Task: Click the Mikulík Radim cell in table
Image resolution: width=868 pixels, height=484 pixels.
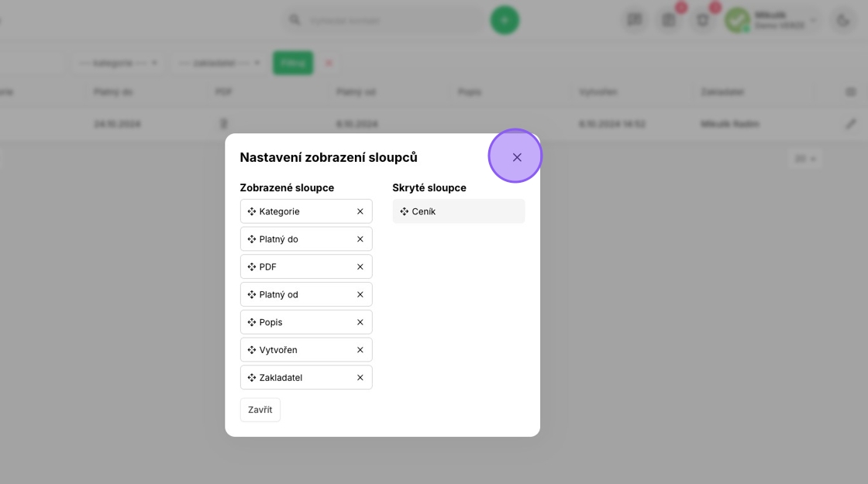Action: click(729, 124)
